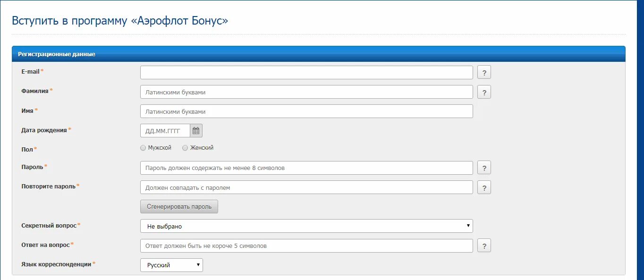This screenshot has width=644, height=280.
Task: Focus the Фамилия input field
Action: tap(306, 92)
